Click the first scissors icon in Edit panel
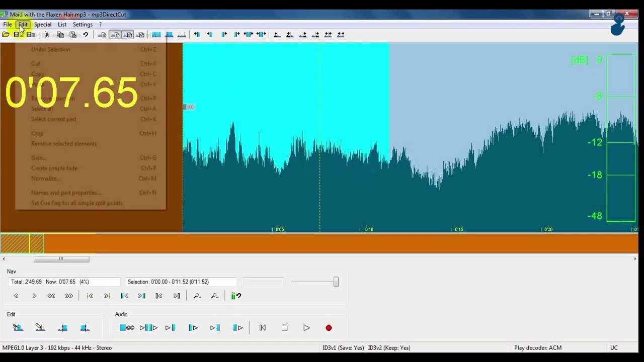This screenshot has width=644, height=362. [18, 328]
